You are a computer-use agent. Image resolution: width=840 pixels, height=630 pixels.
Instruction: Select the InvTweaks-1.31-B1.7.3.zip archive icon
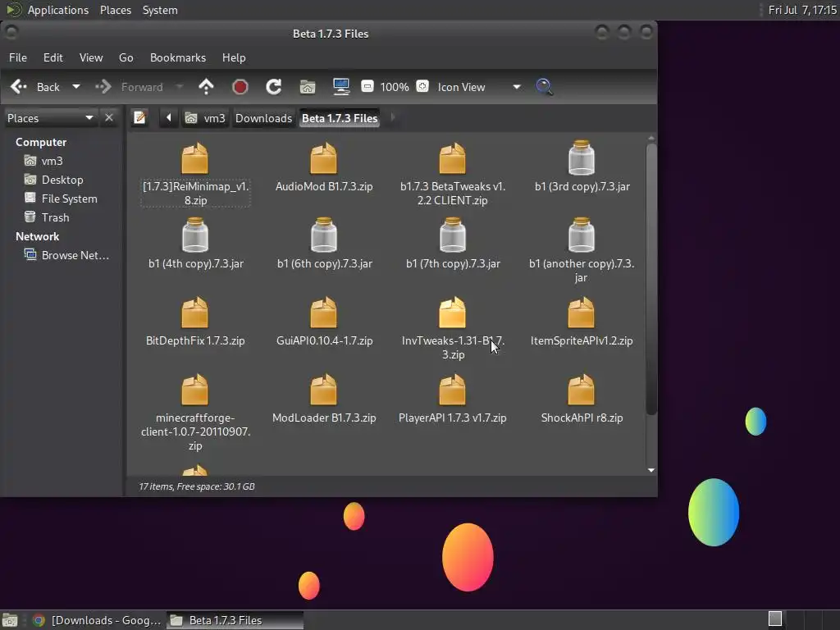click(453, 313)
